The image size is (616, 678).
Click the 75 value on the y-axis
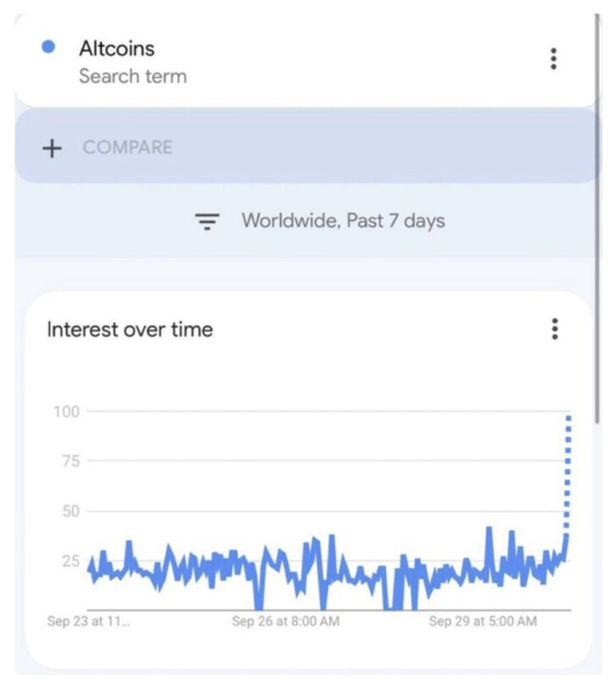tap(71, 462)
